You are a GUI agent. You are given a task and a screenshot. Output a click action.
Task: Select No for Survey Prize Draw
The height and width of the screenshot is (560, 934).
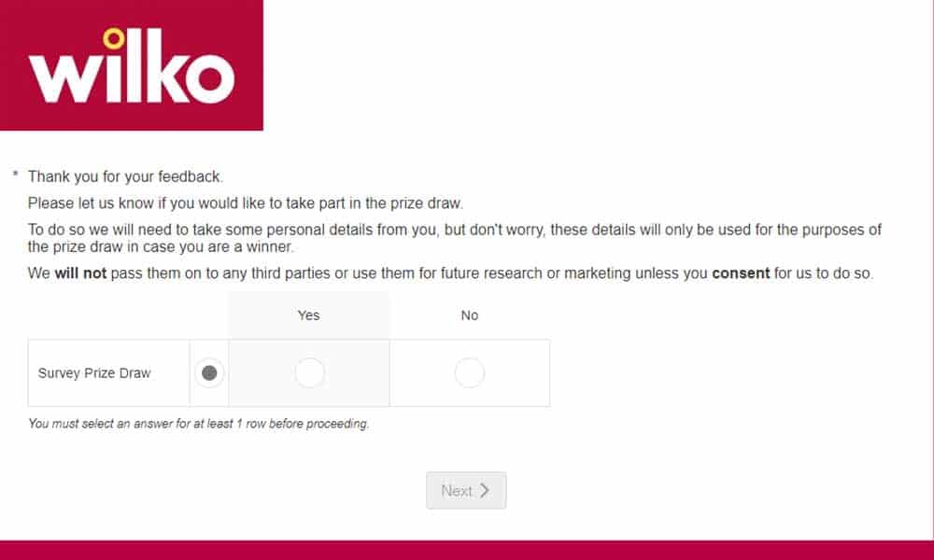pos(470,373)
